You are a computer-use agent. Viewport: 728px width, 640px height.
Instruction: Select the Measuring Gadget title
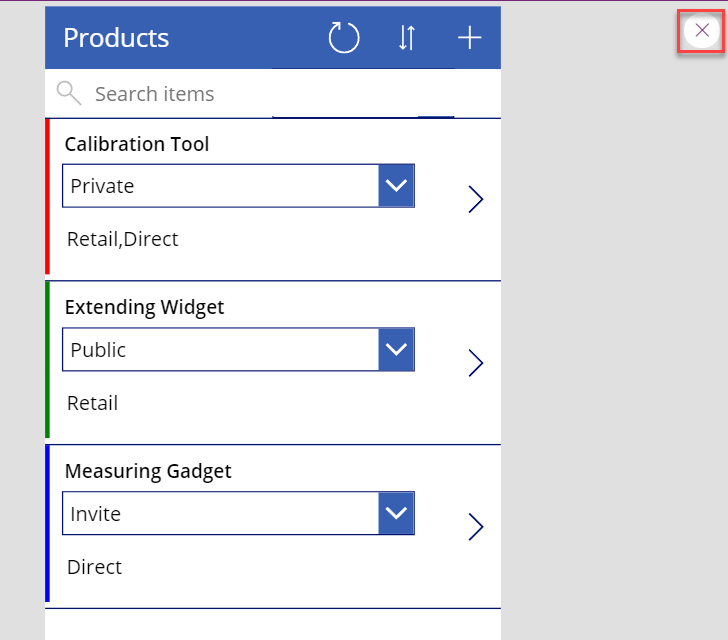click(x=148, y=471)
